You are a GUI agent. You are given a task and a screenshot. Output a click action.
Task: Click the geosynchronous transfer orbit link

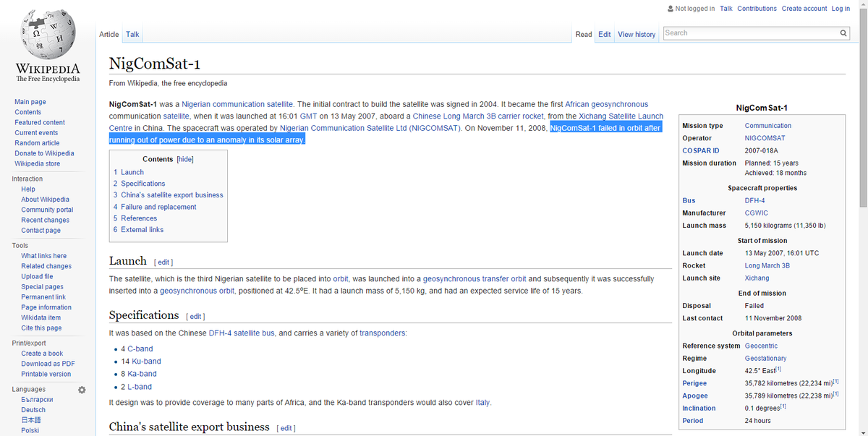(x=475, y=279)
